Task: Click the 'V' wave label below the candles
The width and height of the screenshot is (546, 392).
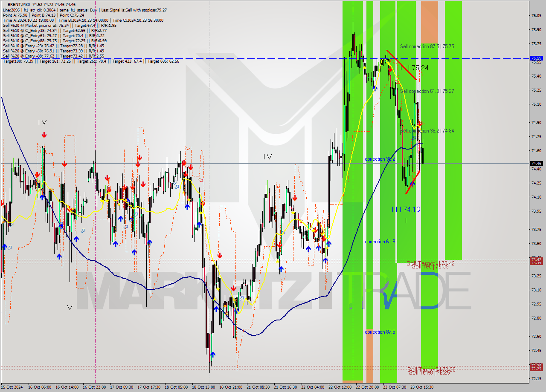Action: coord(70,307)
